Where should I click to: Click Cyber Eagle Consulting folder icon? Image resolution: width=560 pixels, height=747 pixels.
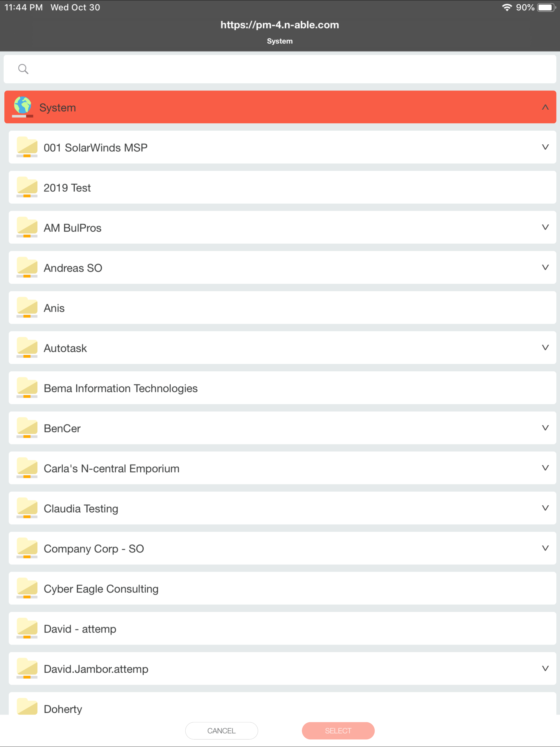pyautogui.click(x=27, y=588)
